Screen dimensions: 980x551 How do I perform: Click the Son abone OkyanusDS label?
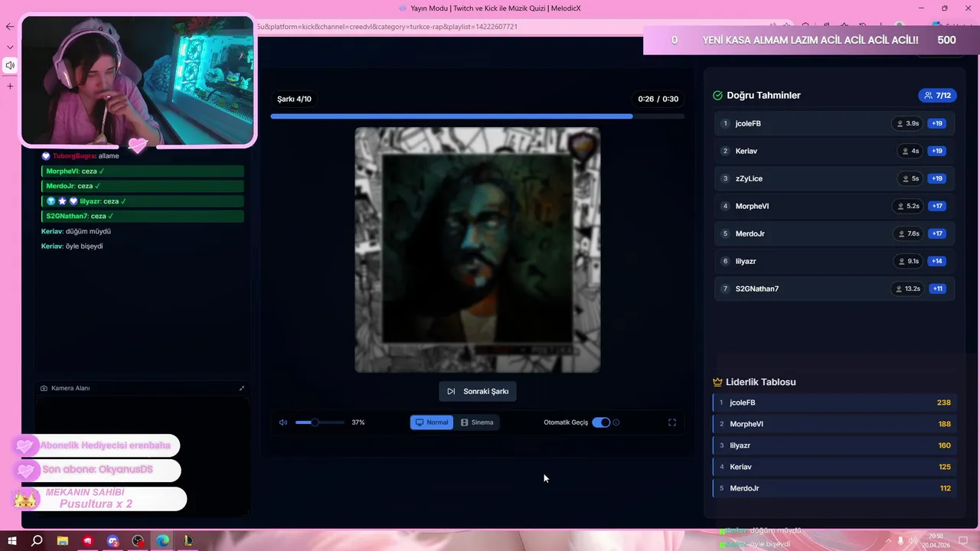tap(97, 470)
